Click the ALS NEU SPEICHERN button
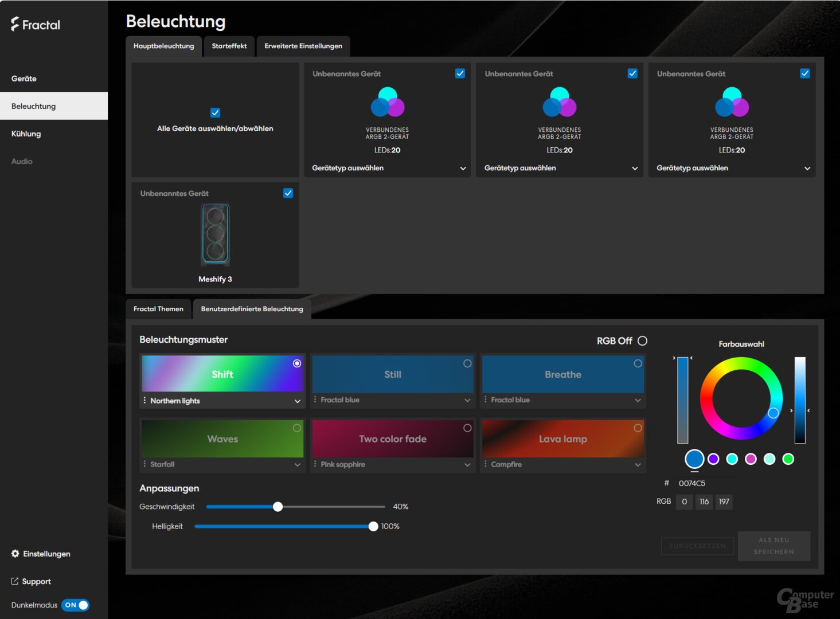Viewport: 840px width, 619px height. [x=773, y=546]
